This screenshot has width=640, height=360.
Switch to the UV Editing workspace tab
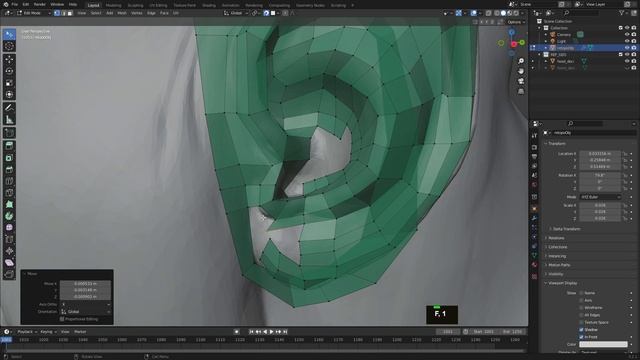[x=158, y=5]
